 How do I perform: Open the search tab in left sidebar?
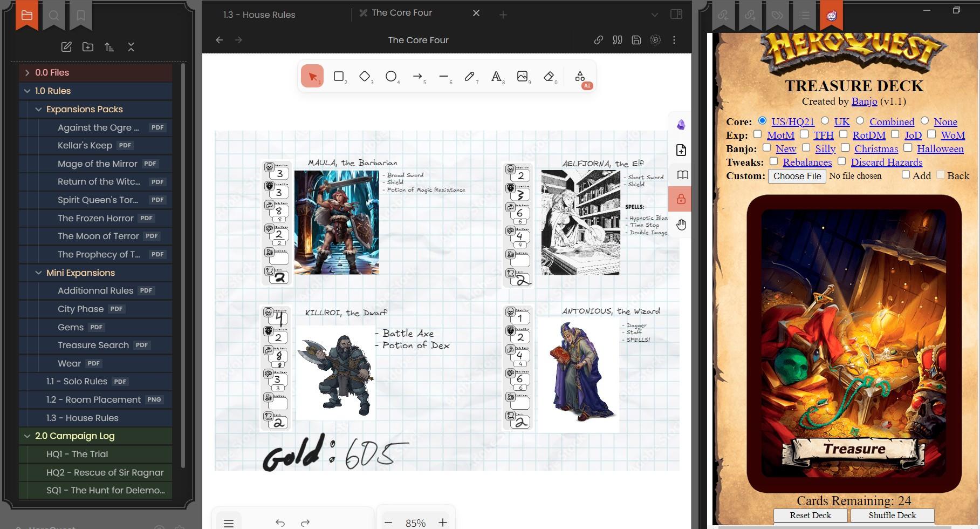[x=54, y=15]
